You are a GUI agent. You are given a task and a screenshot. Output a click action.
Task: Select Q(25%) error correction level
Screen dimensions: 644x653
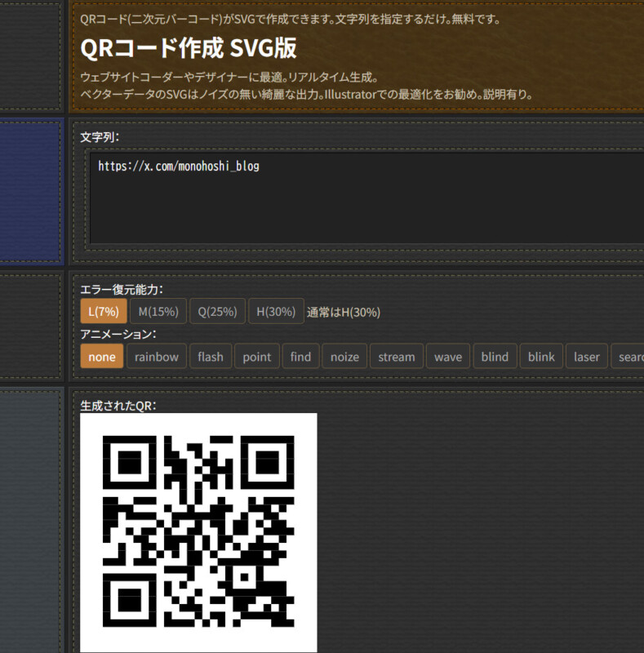pyautogui.click(x=217, y=311)
